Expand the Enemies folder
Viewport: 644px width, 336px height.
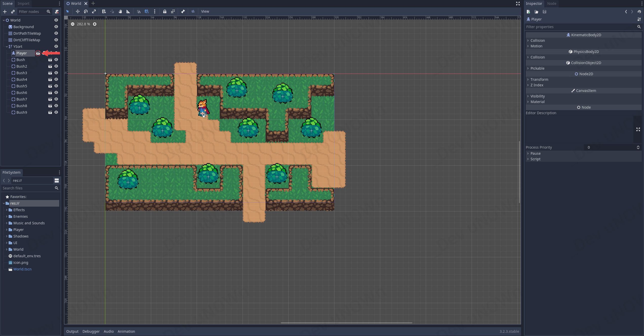click(x=7, y=216)
